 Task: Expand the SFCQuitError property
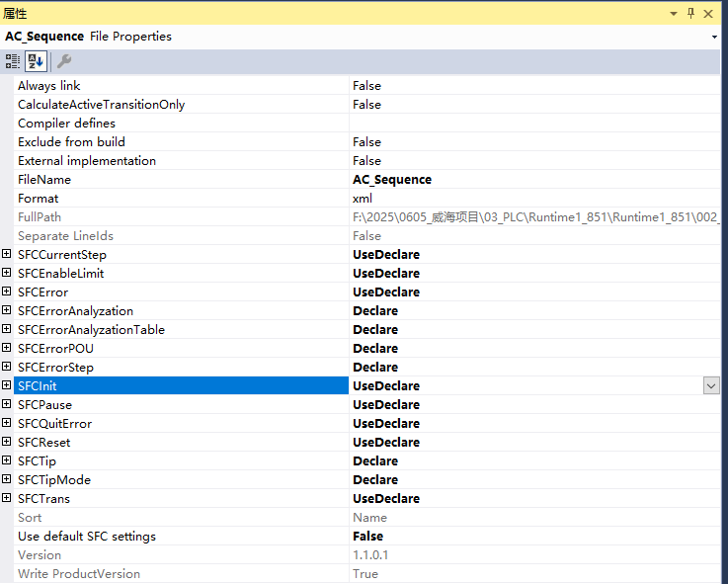click(x=7, y=422)
